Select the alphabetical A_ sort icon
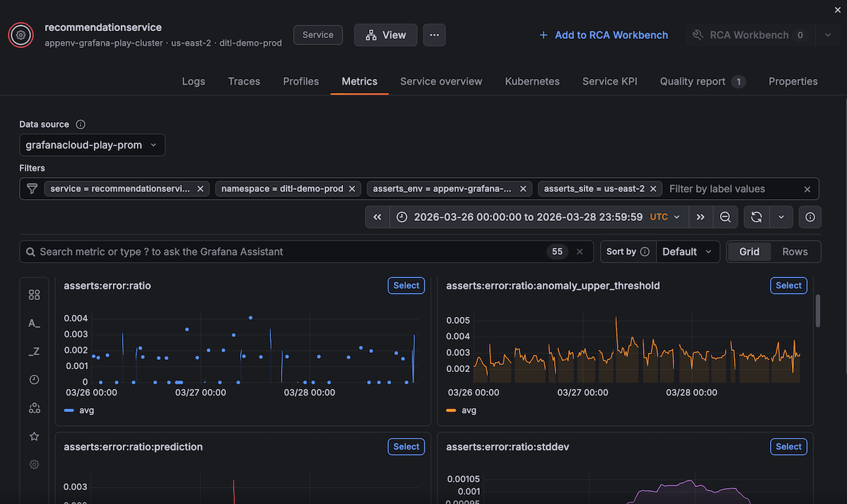 coord(34,323)
